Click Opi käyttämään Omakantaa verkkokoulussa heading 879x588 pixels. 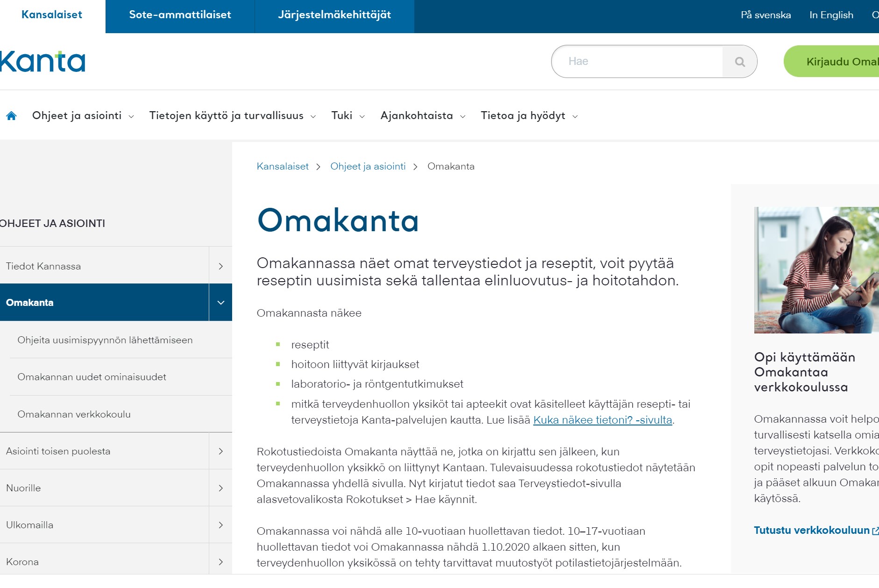[805, 372]
